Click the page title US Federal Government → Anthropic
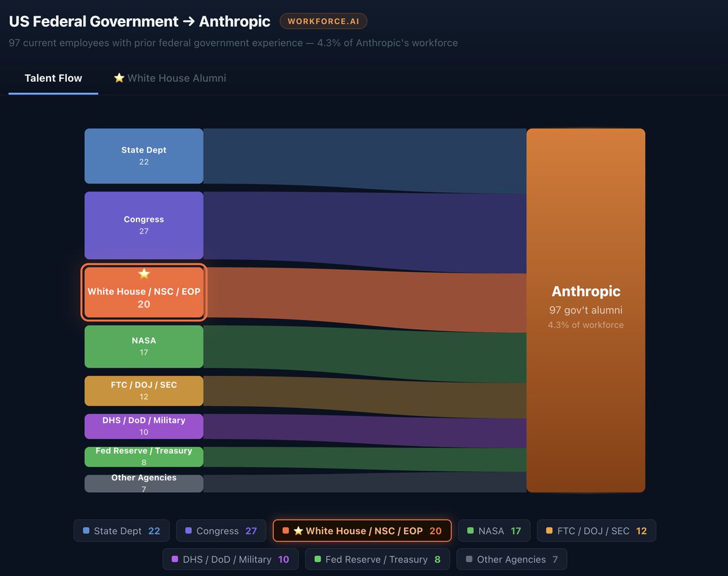 140,21
